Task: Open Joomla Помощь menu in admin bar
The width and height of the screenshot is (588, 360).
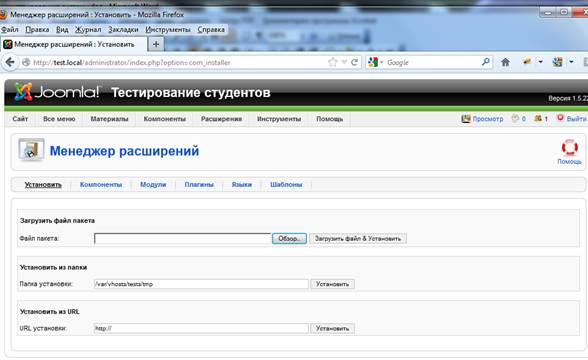Action: tap(329, 119)
